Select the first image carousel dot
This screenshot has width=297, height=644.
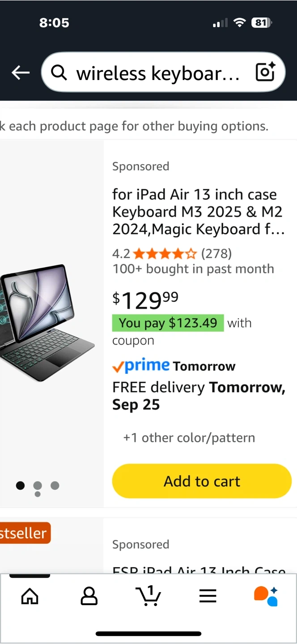(x=20, y=486)
